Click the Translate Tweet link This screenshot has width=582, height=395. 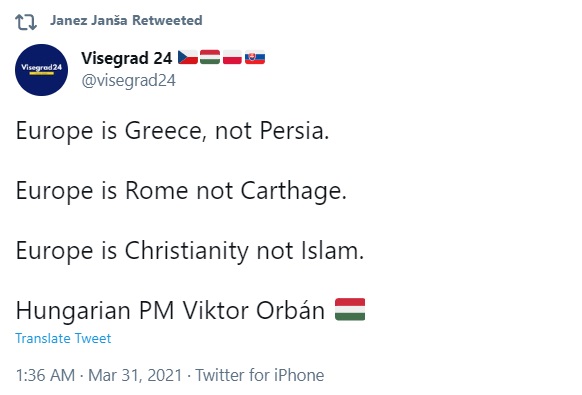(63, 338)
